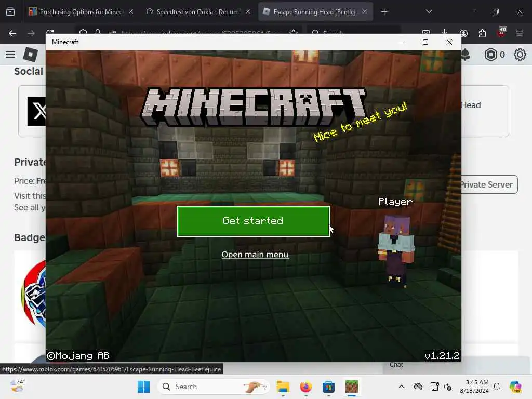Open the Firefox application menu
Image resolution: width=532 pixels, height=399 pixels.
(520, 33)
